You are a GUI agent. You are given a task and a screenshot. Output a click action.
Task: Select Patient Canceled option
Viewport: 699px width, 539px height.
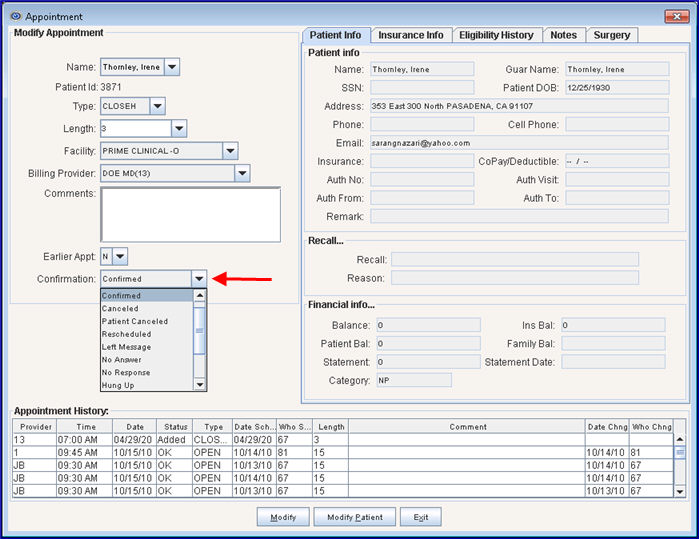tap(147, 321)
